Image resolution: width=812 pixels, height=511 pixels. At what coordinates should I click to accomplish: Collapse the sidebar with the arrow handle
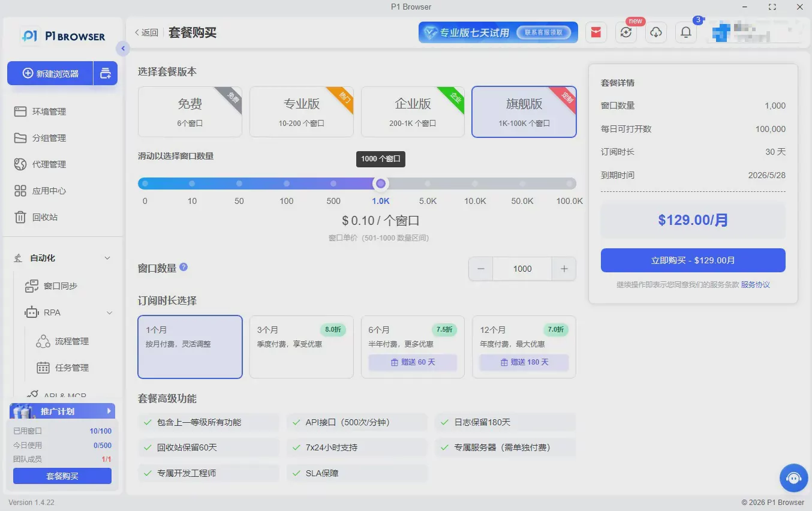click(x=123, y=49)
